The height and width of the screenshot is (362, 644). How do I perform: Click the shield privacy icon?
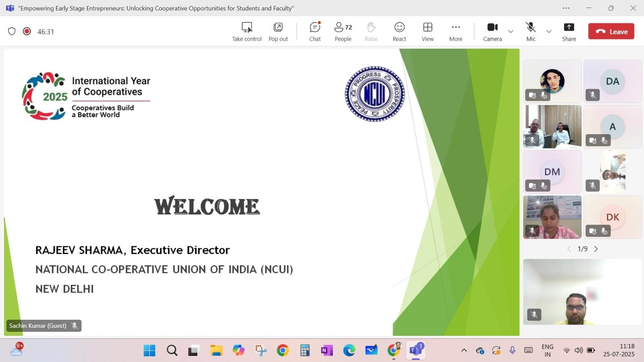click(x=12, y=31)
